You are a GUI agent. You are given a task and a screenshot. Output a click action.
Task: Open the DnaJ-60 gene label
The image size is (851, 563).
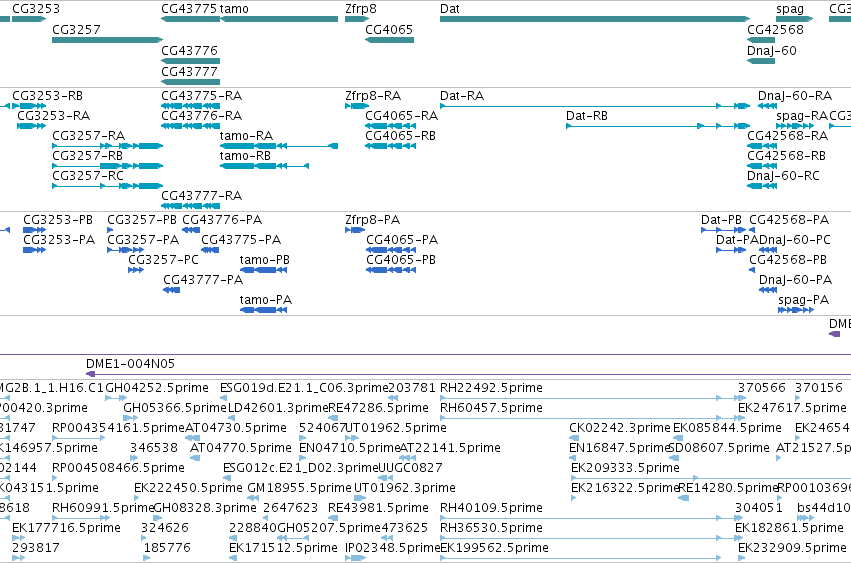(772, 50)
